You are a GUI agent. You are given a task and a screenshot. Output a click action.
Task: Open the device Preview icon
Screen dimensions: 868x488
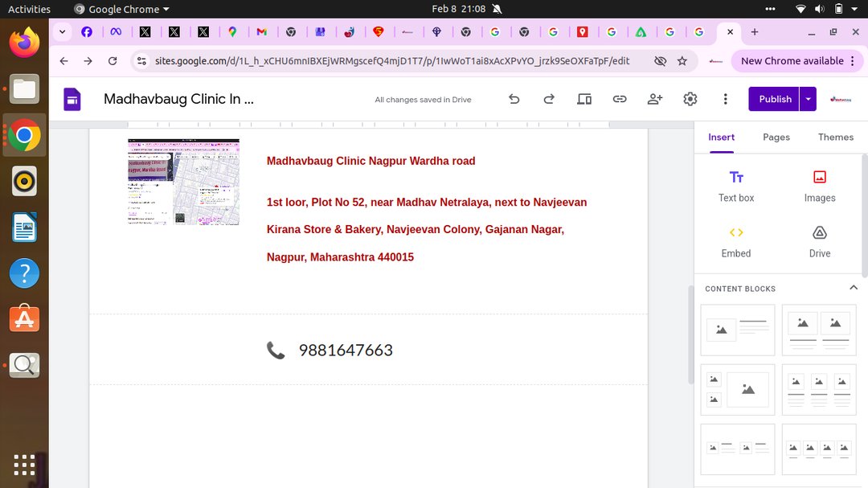click(584, 99)
